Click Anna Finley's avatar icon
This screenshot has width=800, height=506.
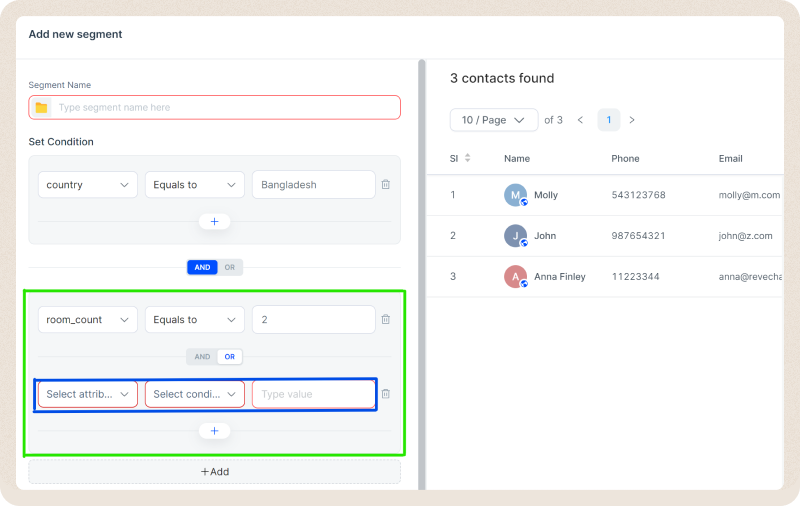[516, 276]
